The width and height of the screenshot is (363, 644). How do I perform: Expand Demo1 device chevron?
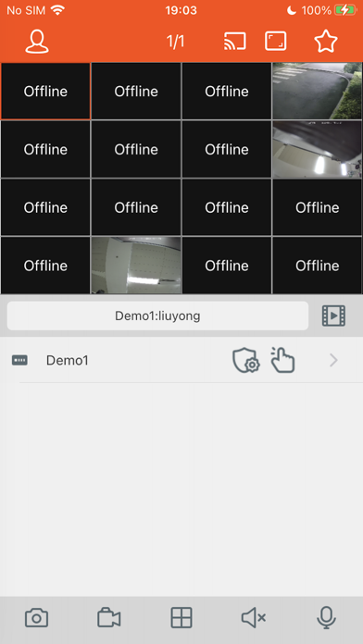(333, 361)
